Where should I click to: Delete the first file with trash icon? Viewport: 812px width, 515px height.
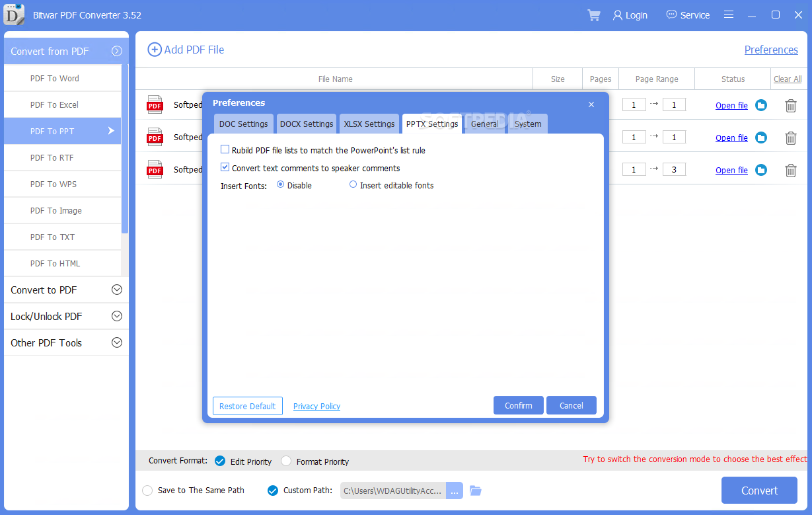791,106
